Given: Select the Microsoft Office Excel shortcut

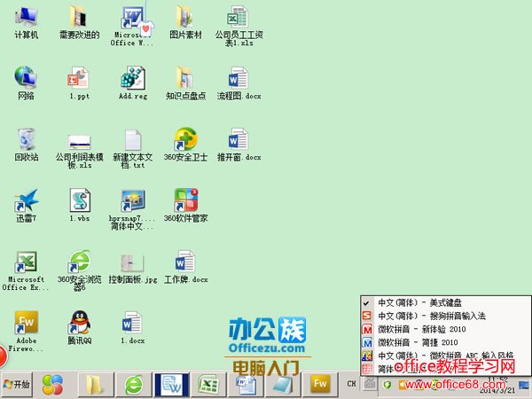Looking at the screenshot, I should pos(26,270).
